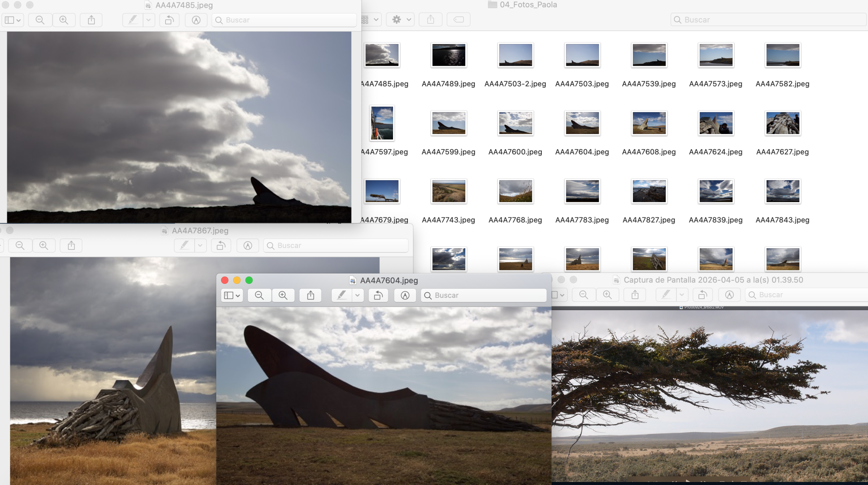The image size is (868, 485).
Task: Click the Finder edit tags button
Action: (458, 20)
